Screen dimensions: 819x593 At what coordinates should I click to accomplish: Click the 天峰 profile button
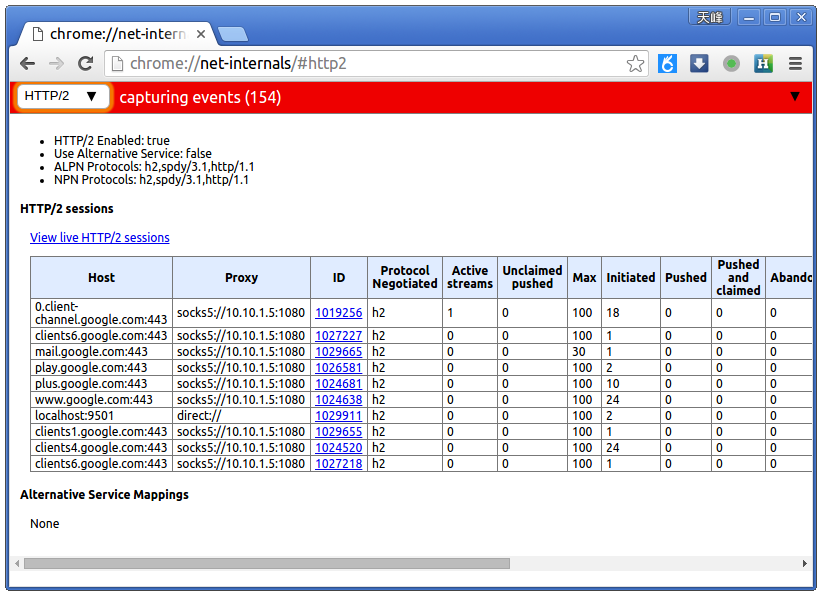(709, 17)
